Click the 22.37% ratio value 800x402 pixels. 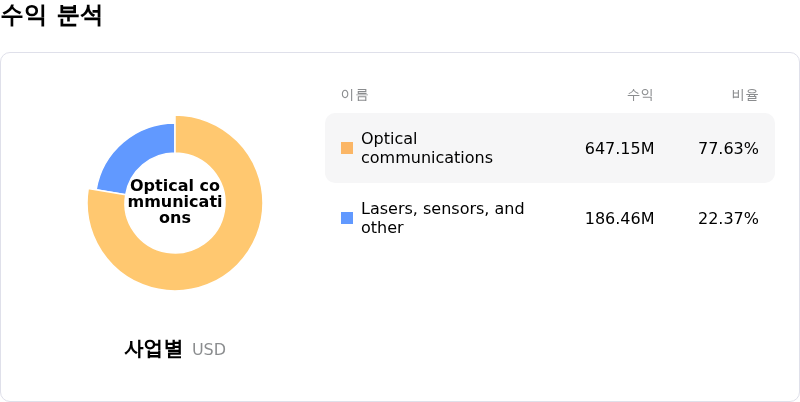point(728,219)
